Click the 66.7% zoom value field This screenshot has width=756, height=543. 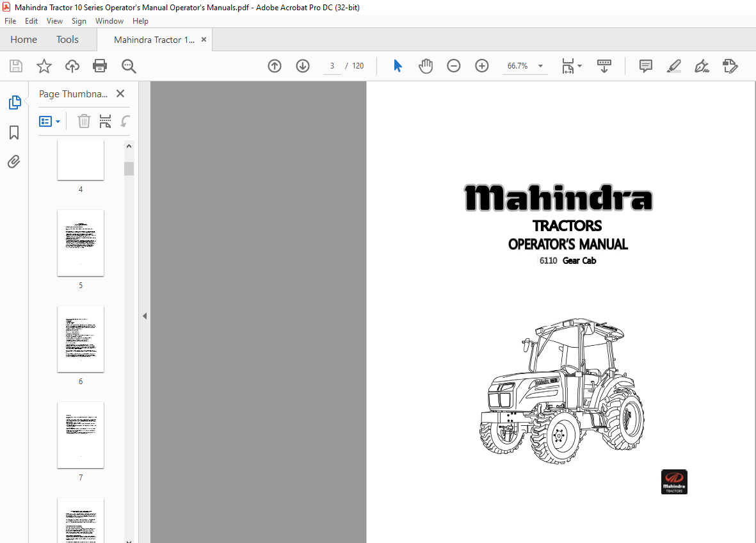[x=517, y=66]
